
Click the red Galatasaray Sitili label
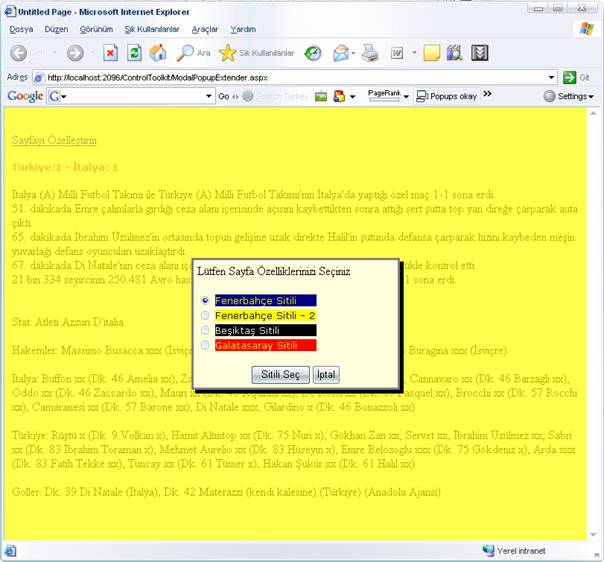[x=266, y=345]
